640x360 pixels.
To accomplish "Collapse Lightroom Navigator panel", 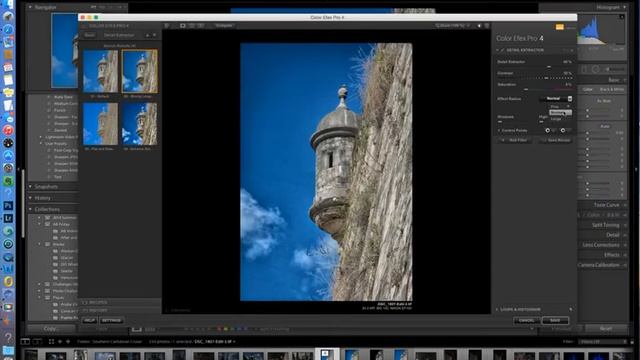I will 30,7.
